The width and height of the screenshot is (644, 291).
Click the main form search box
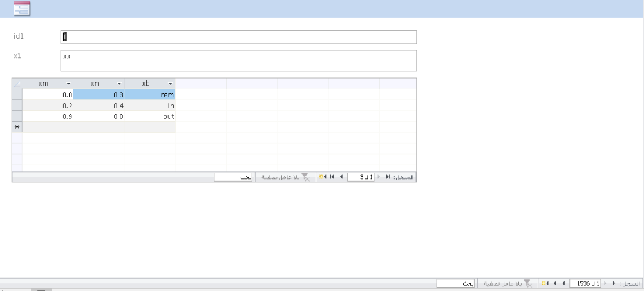coord(455,284)
